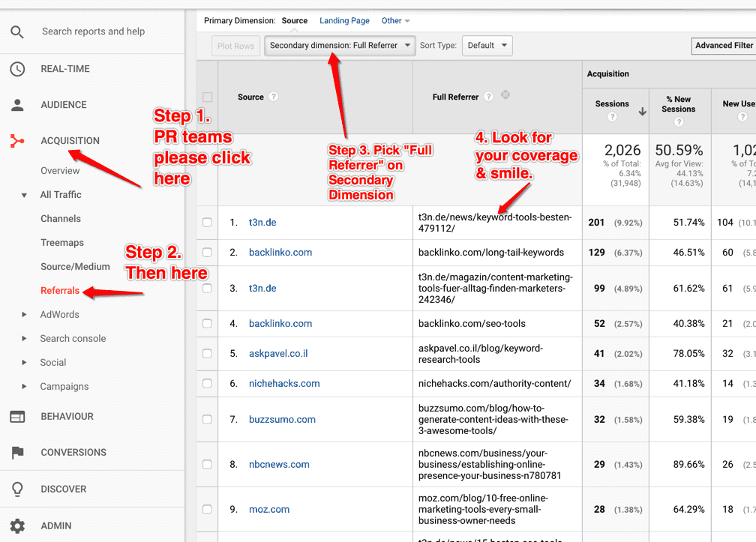This screenshot has height=542, width=756.
Task: Check the box for row 1 t3n.de
Action: pyautogui.click(x=207, y=222)
